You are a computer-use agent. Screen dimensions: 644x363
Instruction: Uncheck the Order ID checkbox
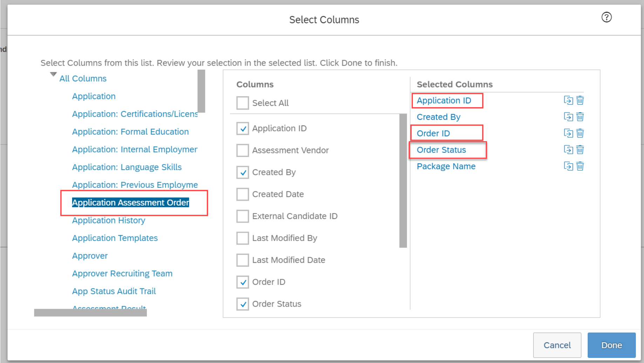pos(243,282)
